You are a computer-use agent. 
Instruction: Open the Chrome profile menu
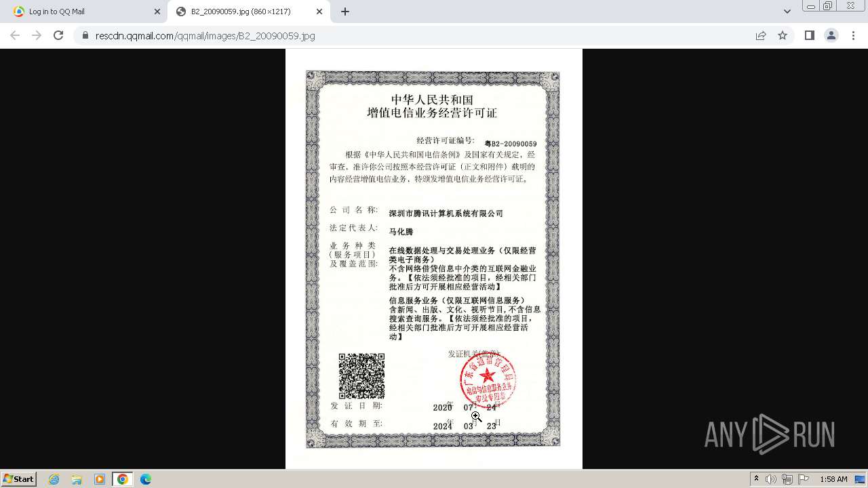click(x=831, y=36)
